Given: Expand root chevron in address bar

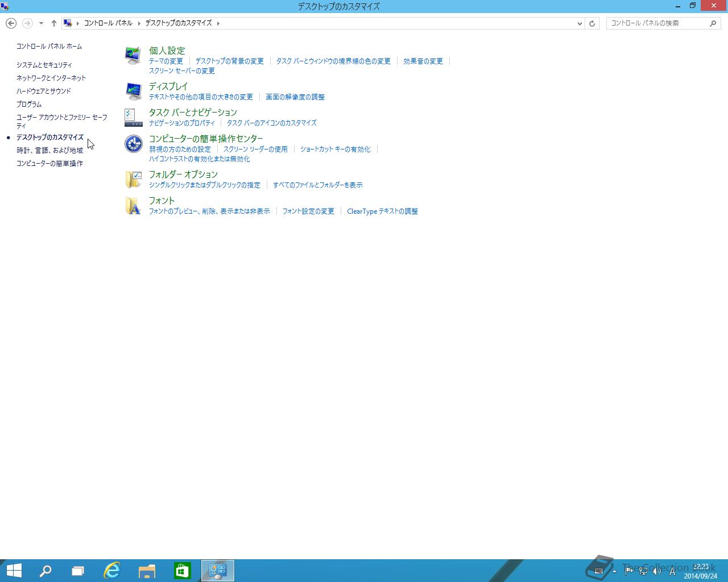Looking at the screenshot, I should (x=78, y=23).
